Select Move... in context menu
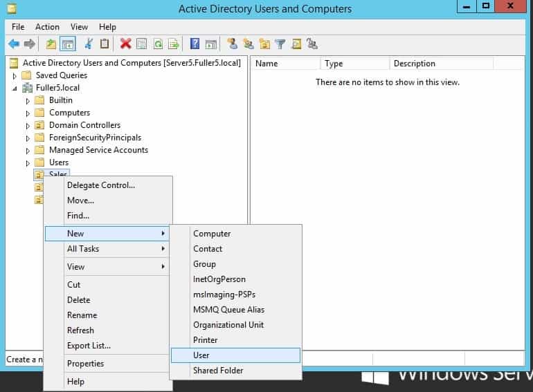Viewport: 533px width, 392px height. (107, 200)
